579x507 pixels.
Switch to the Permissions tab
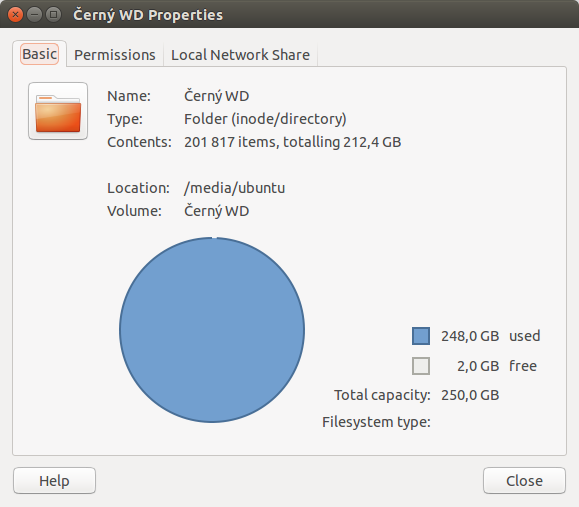(x=115, y=55)
